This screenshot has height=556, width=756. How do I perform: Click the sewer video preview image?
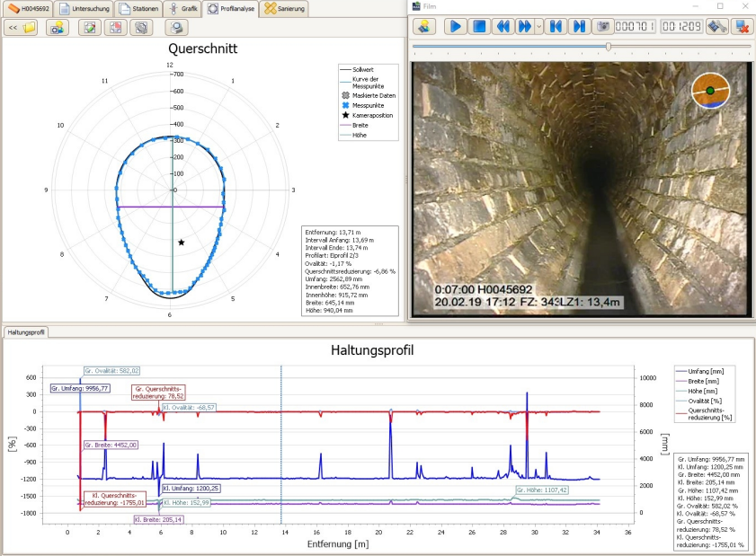[582, 189]
